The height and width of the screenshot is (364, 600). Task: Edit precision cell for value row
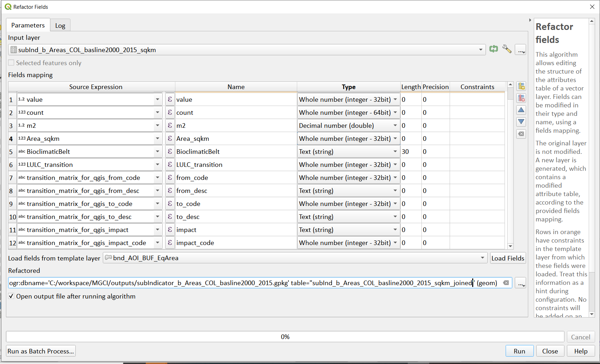[x=436, y=100]
